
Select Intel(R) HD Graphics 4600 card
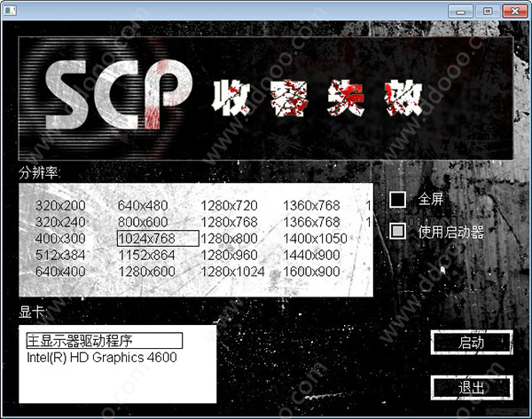pyautogui.click(x=102, y=358)
